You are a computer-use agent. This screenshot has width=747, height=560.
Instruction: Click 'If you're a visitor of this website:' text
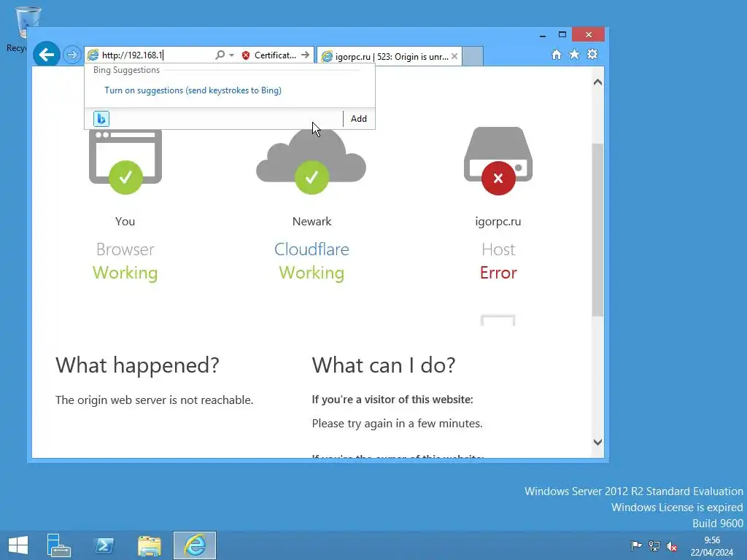pos(392,400)
